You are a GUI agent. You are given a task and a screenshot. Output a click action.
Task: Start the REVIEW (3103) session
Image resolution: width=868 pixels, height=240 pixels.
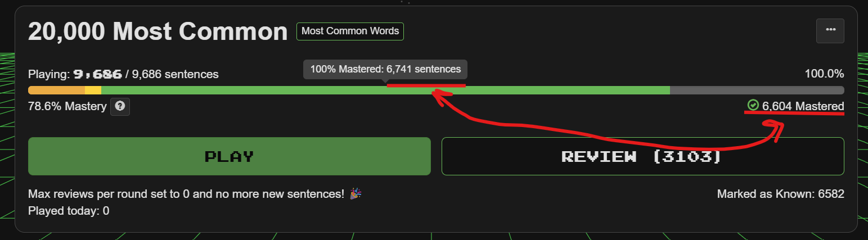click(x=642, y=156)
